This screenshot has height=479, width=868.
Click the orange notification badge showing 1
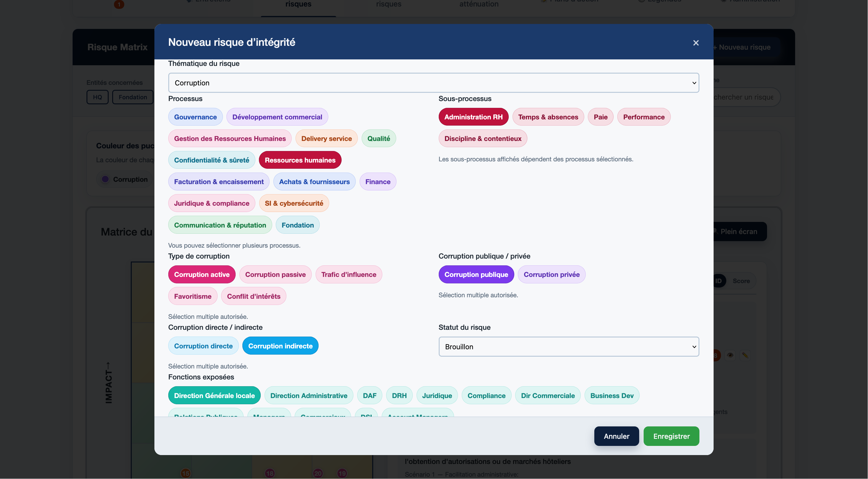coord(119,4)
